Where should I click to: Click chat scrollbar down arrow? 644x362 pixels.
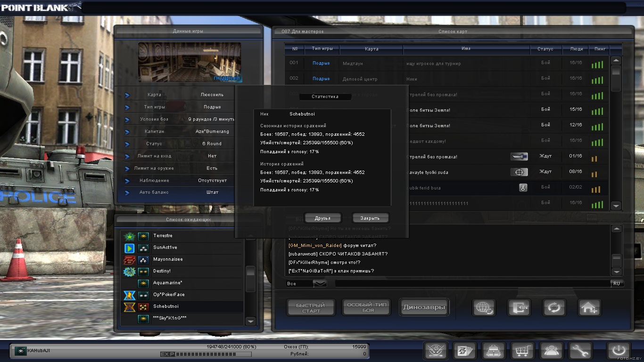coord(616,272)
